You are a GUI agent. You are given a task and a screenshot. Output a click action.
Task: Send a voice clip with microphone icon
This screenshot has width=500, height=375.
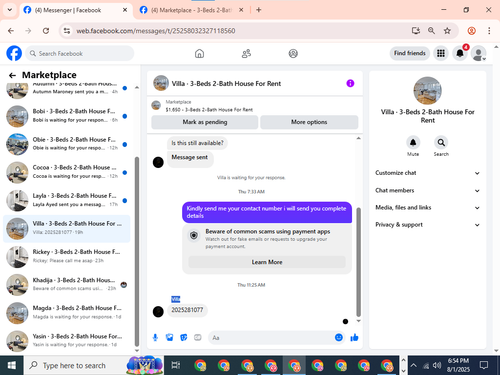pos(155,338)
